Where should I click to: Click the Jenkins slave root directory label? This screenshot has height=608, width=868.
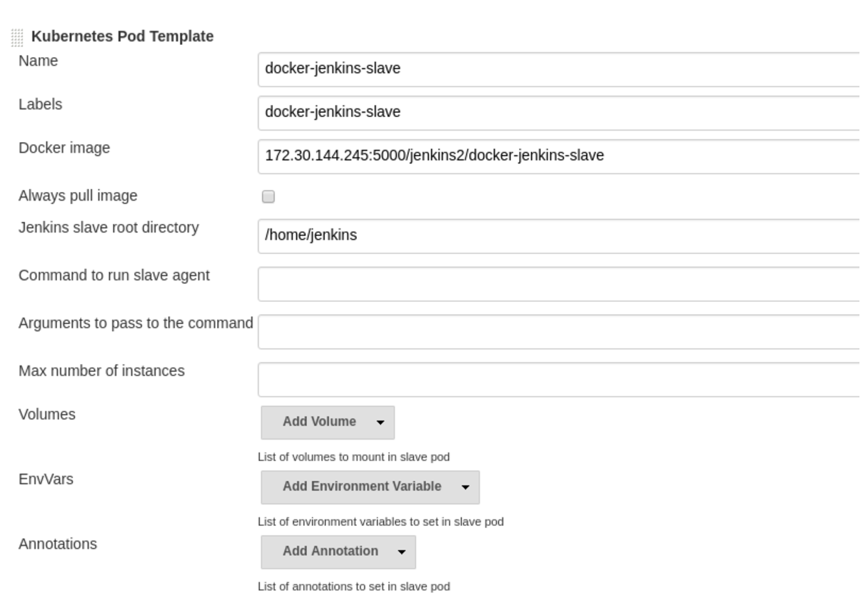coord(108,228)
